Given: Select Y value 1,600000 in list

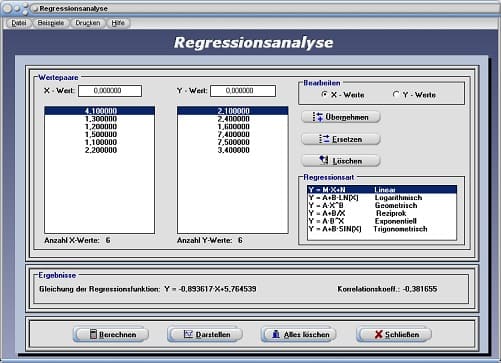Looking at the screenshot, I should pyautogui.click(x=233, y=127).
